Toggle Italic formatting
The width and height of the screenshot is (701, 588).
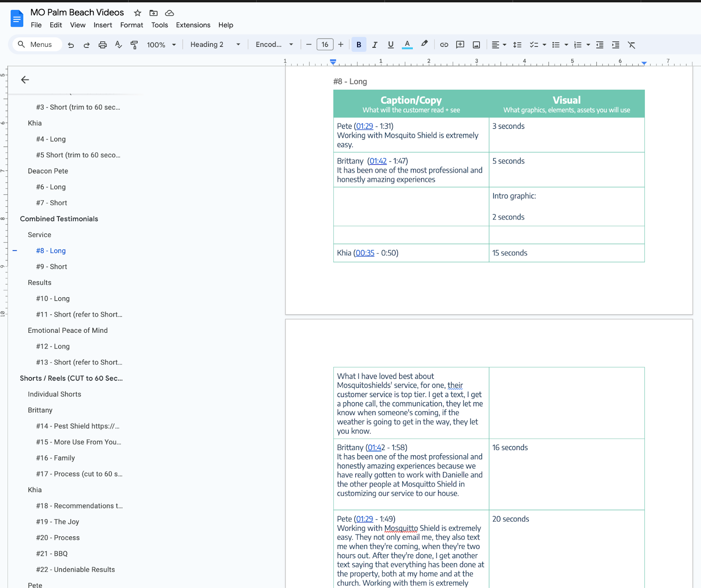[x=375, y=45]
